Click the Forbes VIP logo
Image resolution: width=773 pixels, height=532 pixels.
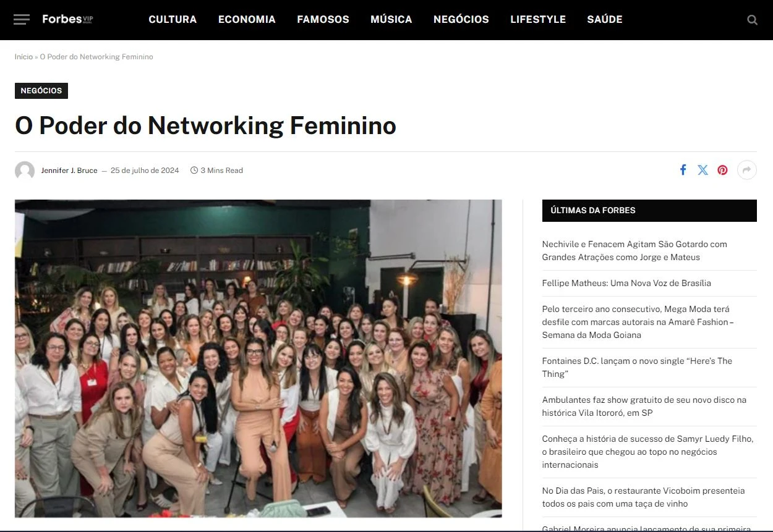pos(67,19)
